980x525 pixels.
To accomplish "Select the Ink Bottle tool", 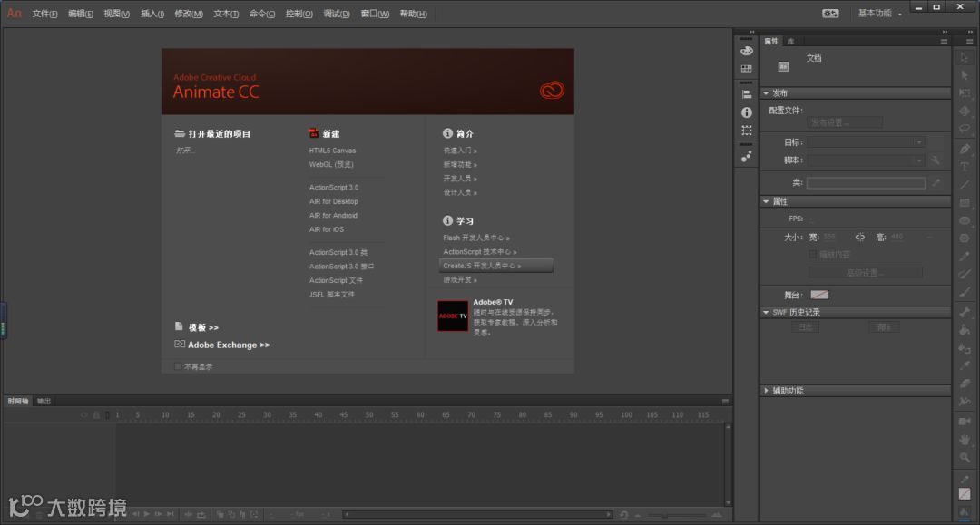I will pyautogui.click(x=965, y=347).
